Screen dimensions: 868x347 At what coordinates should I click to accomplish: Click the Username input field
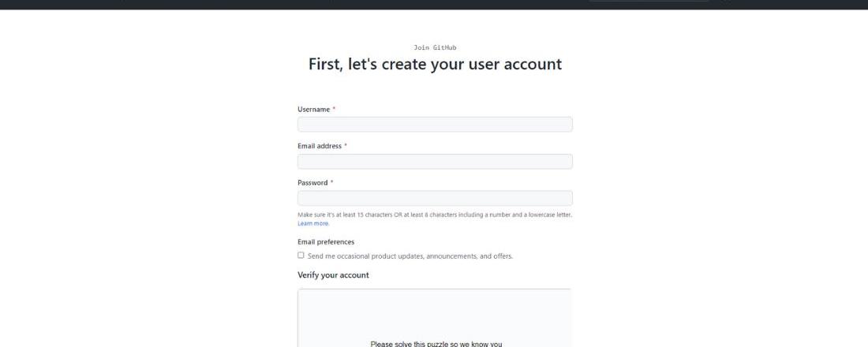tap(435, 125)
